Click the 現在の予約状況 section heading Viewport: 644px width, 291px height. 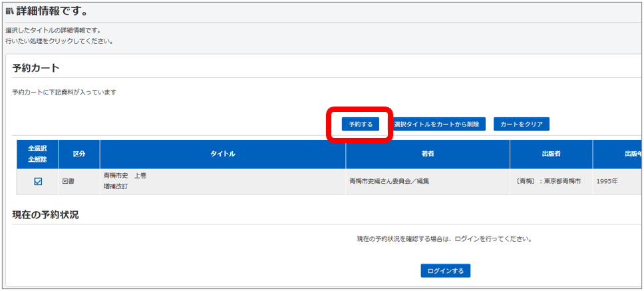(45, 214)
